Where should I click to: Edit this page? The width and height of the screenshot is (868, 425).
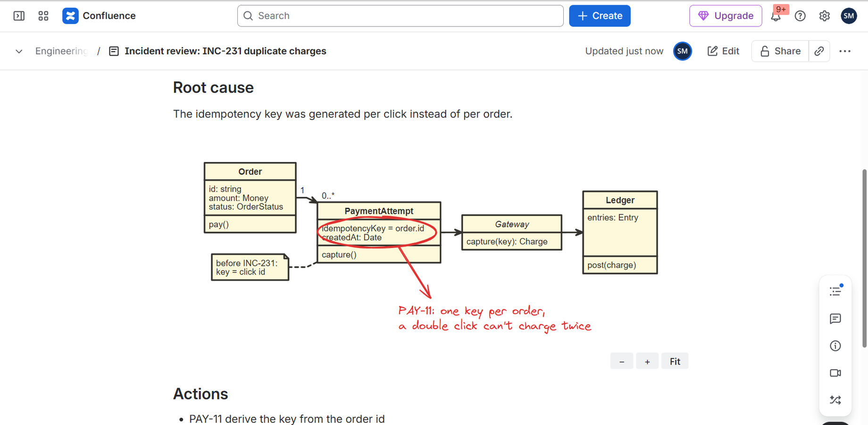723,51
